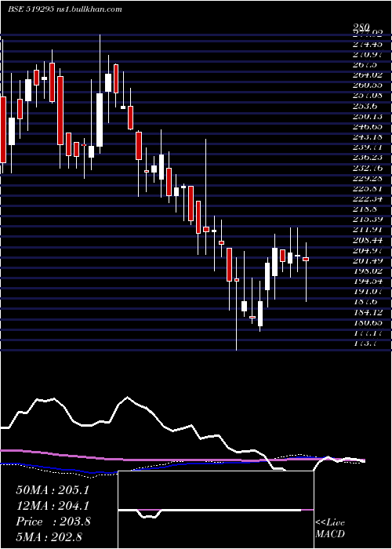Click the 246.65 price axis label
This screenshot has width=392, height=549.
368,126
